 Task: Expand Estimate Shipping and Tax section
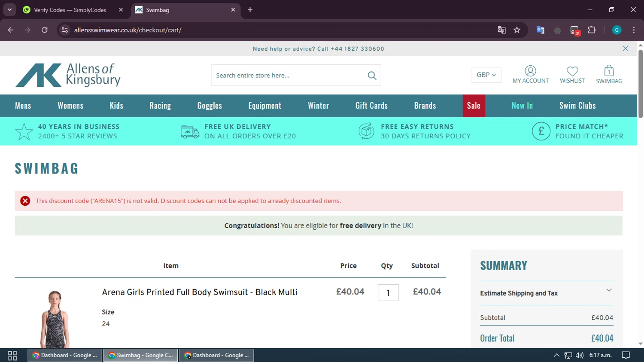(x=547, y=293)
